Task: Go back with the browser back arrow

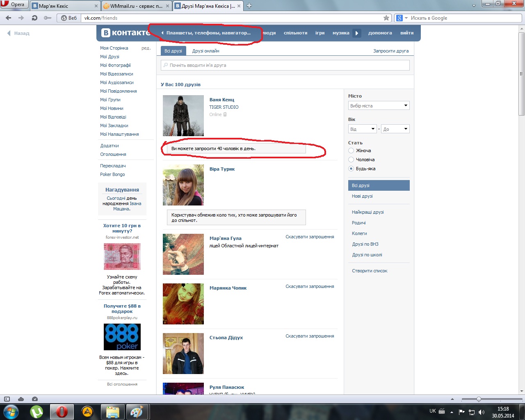Action: coord(9,18)
